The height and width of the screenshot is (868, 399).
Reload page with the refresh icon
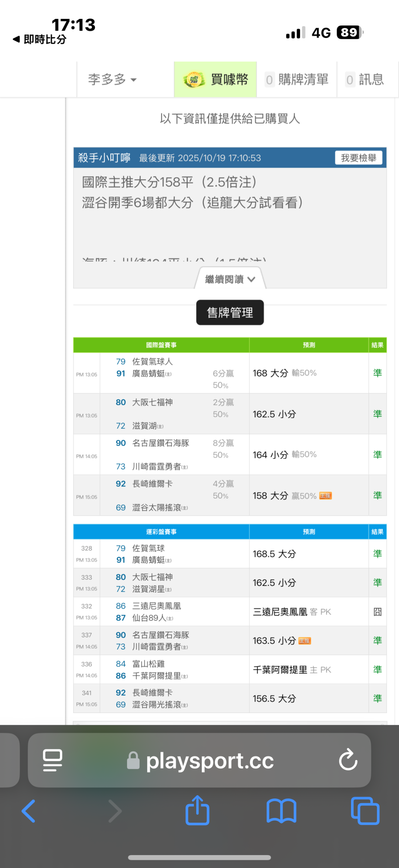(x=348, y=760)
